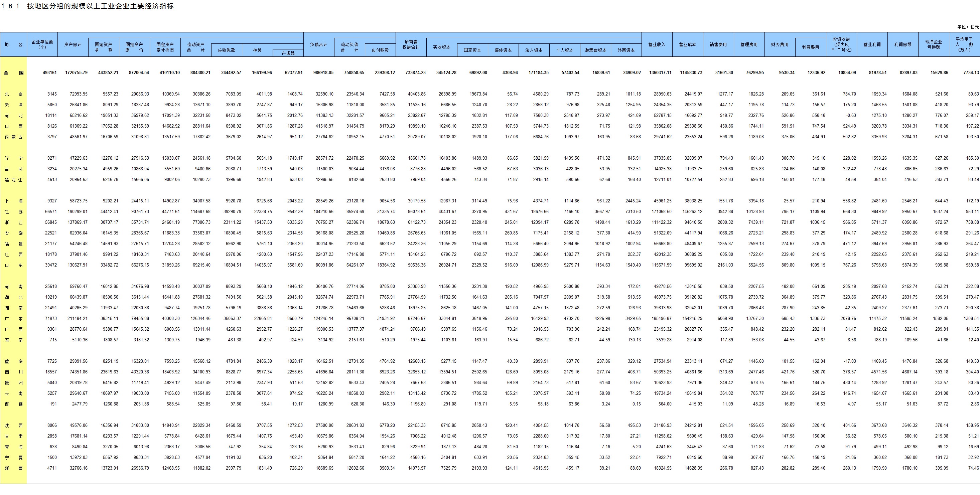This screenshot has height=495, width=980.
Task: Click the 全国 row label
Action: point(13,72)
